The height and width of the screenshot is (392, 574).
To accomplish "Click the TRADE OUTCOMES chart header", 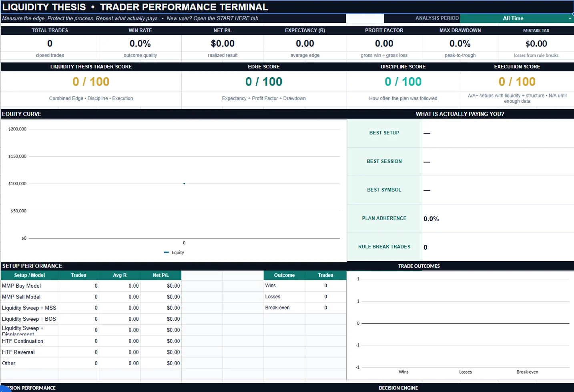I will click(419, 266).
